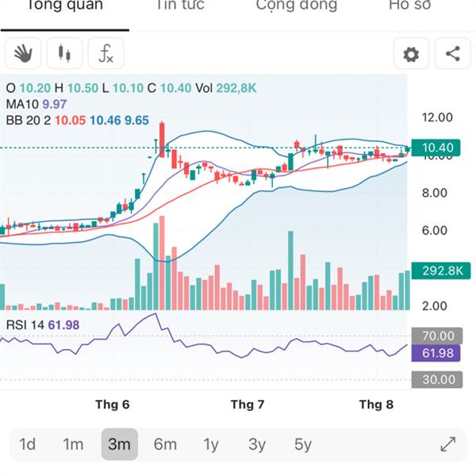Switch to the Tin tức tab
The image size is (476, 476).
(180, 6)
